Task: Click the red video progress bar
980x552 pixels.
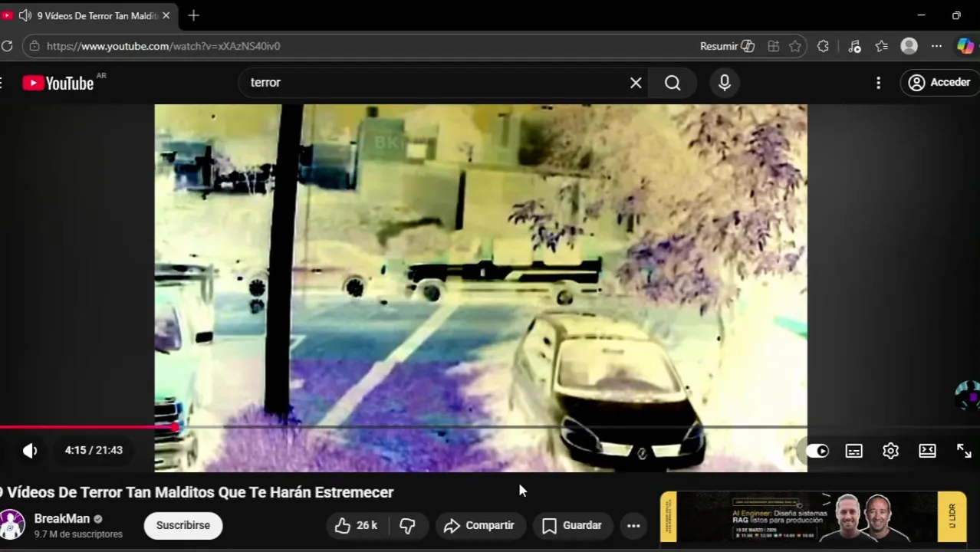Action: (x=88, y=427)
